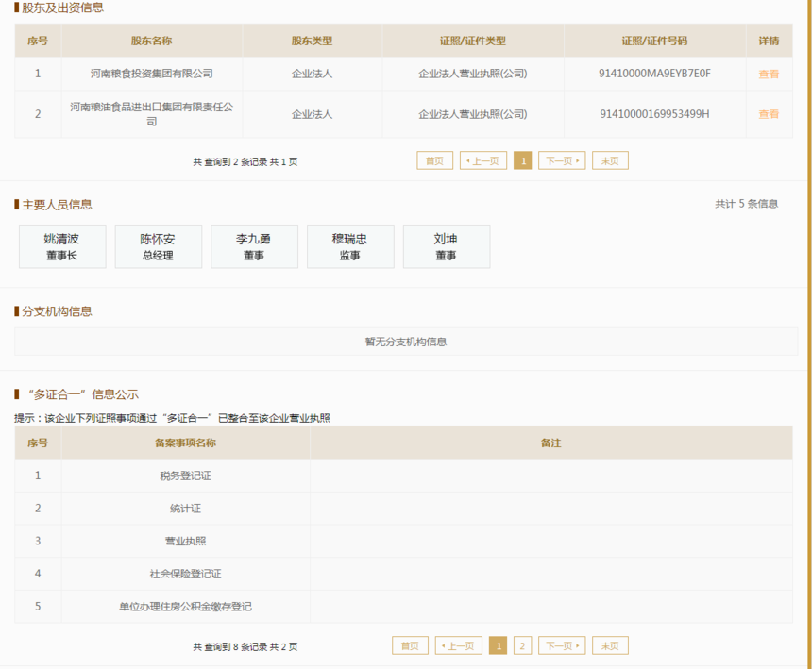Click 共 查询到 2 条记录 共 1 页 text
Viewport: 812px width, 669px height.
245,161
